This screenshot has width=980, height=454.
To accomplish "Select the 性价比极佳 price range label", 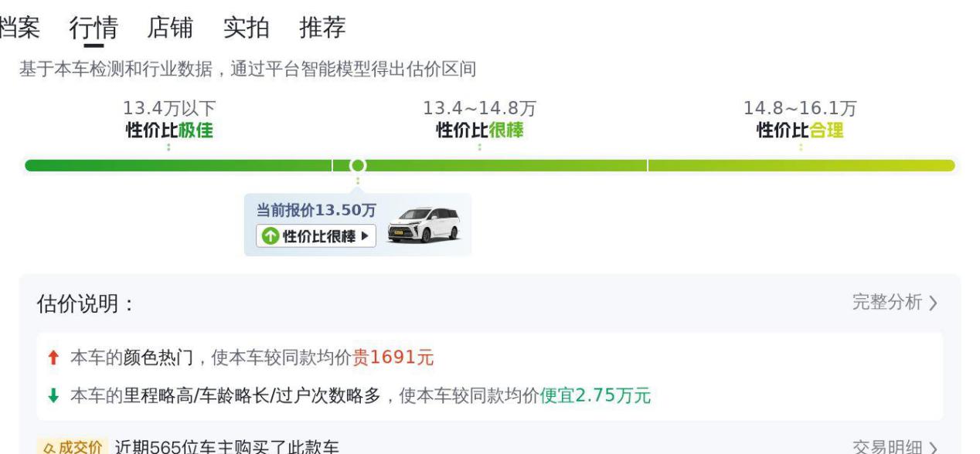I will tap(169, 130).
